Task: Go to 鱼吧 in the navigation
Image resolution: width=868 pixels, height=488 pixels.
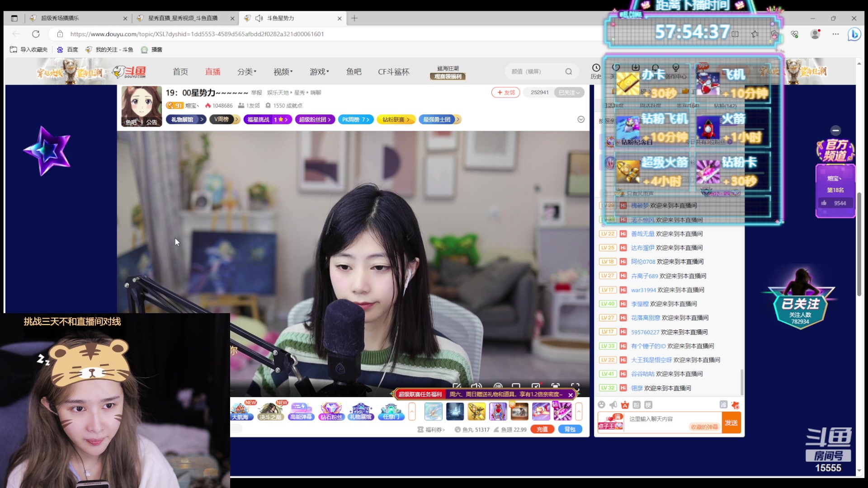Action: (354, 72)
